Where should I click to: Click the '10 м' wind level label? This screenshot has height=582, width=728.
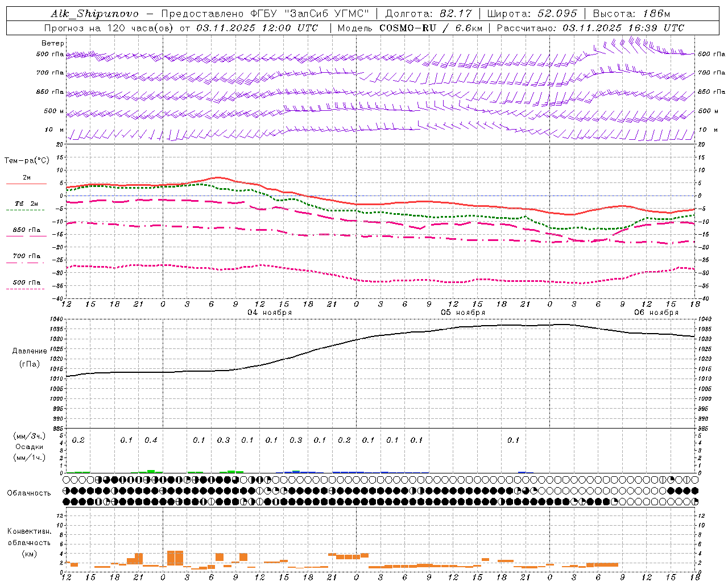[55, 130]
